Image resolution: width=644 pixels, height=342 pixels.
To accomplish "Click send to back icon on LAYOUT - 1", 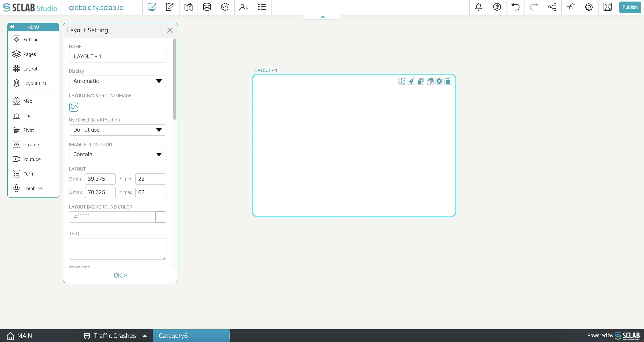I will (x=430, y=81).
